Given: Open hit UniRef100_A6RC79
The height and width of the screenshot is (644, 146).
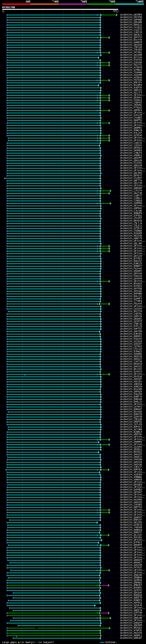Looking at the screenshot, I should (x=131, y=239).
